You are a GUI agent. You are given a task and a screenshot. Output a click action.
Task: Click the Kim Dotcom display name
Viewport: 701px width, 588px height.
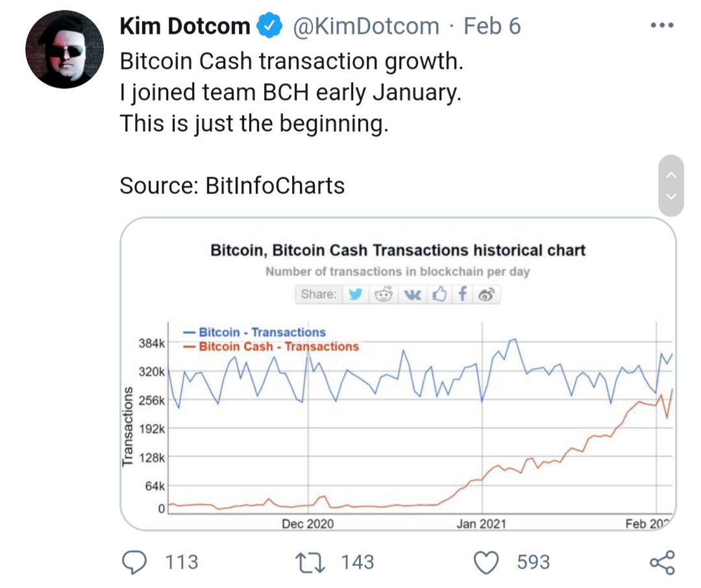(184, 26)
